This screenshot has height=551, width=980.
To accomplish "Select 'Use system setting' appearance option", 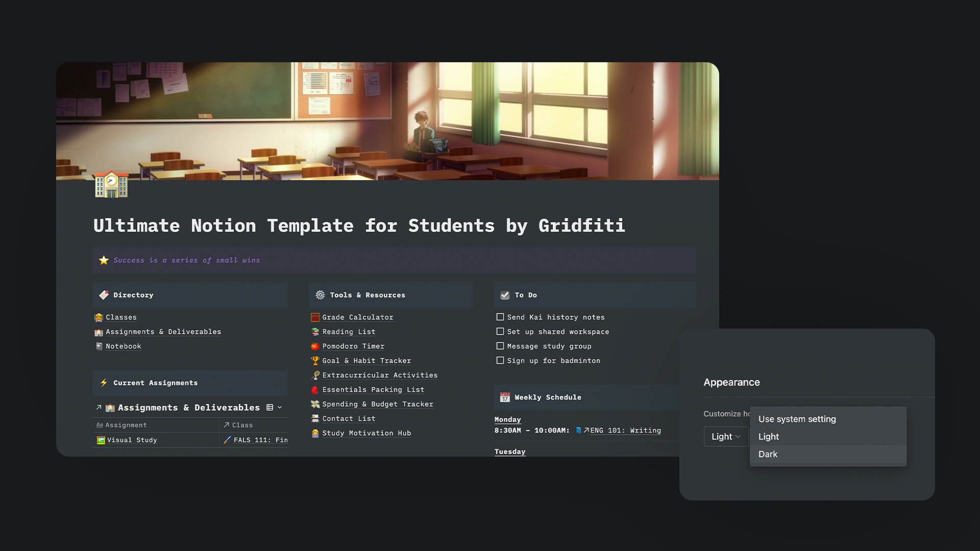I will (x=797, y=419).
